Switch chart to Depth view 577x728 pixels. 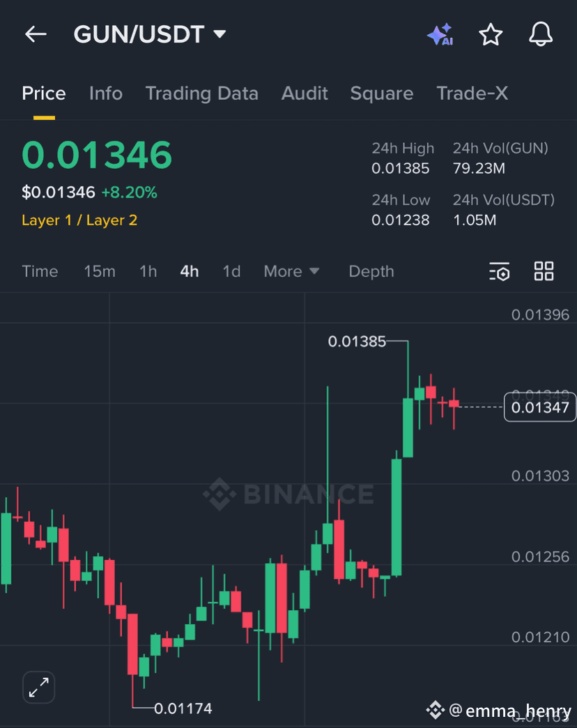(371, 271)
